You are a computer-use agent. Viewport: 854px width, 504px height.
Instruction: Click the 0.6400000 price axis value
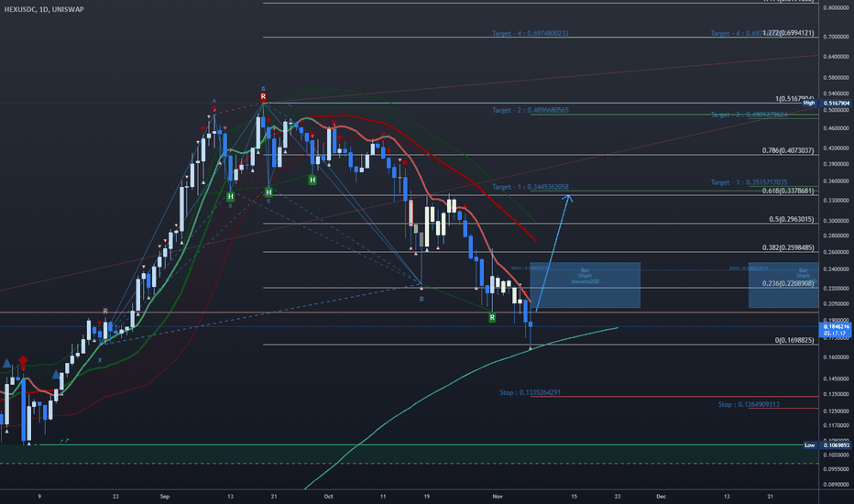(x=836, y=56)
